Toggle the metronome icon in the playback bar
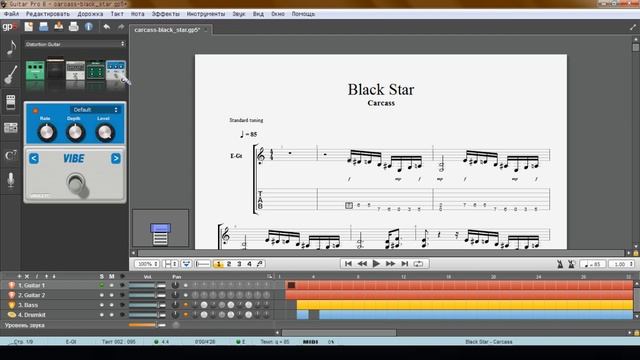This screenshot has width=640, height=360. tap(560, 264)
